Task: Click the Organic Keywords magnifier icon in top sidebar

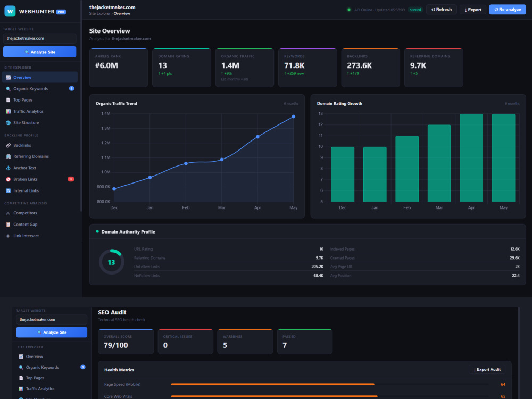Action: (x=8, y=89)
